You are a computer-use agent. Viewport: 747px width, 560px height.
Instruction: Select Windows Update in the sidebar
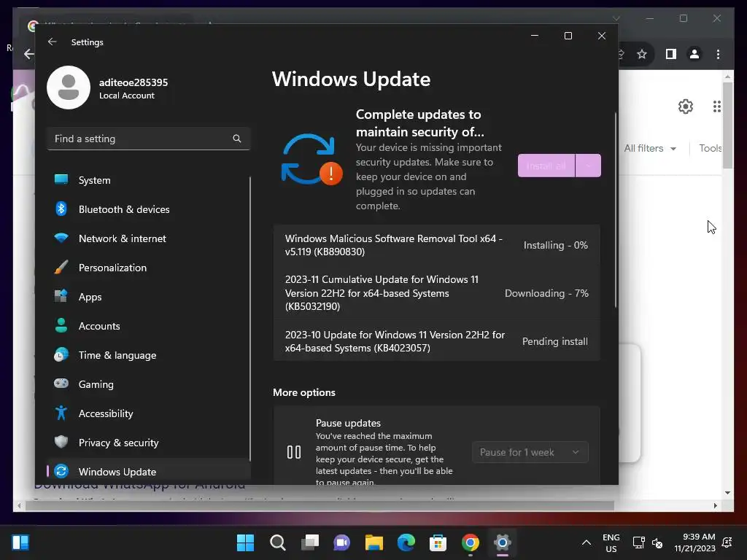click(x=149, y=472)
